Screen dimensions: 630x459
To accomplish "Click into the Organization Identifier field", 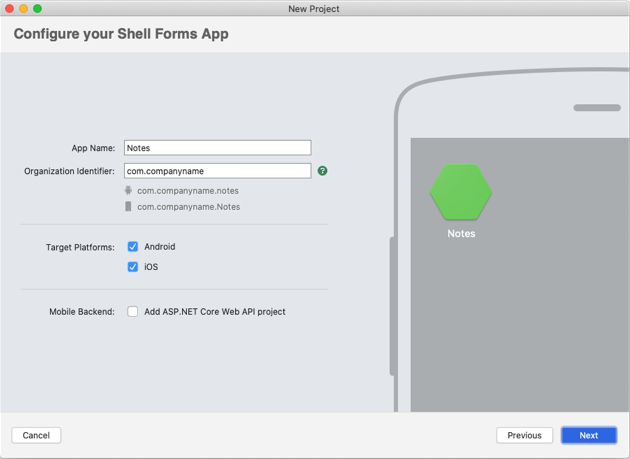I will [x=217, y=171].
